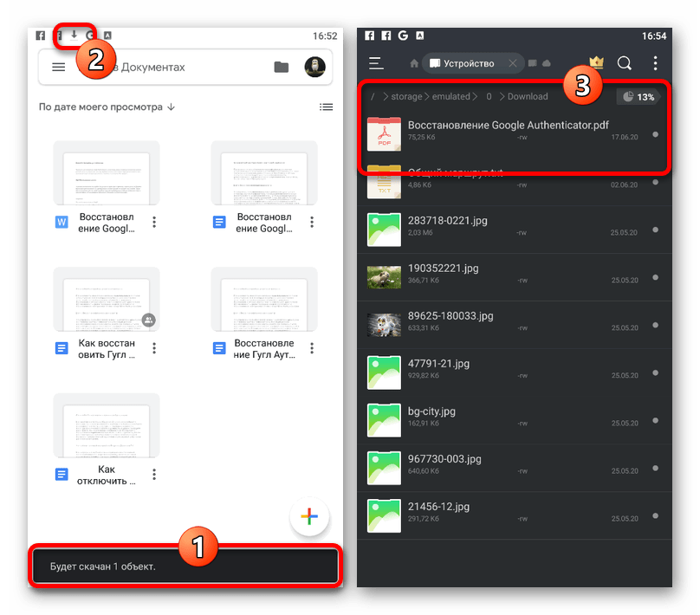
Task: Switch to list view layout icon
Action: (326, 107)
